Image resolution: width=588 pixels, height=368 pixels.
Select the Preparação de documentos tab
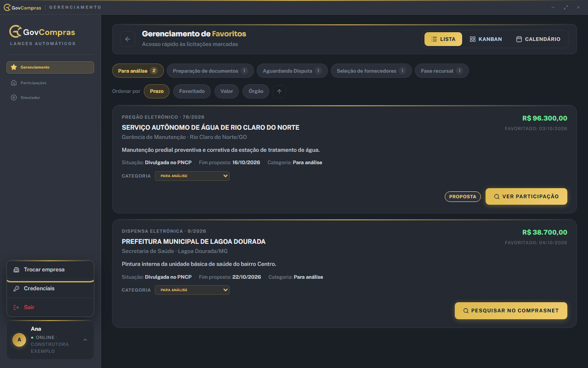tap(210, 71)
